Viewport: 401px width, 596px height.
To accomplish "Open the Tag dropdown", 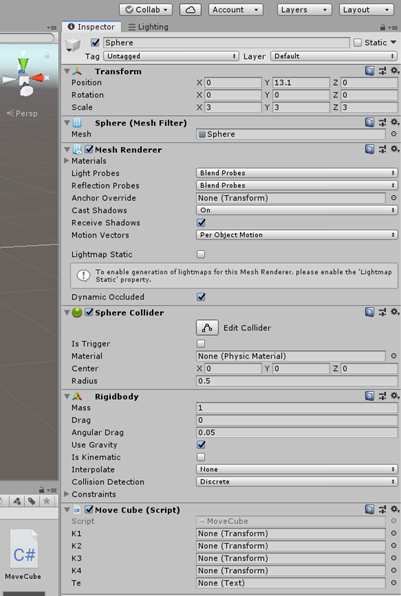I will (x=171, y=56).
